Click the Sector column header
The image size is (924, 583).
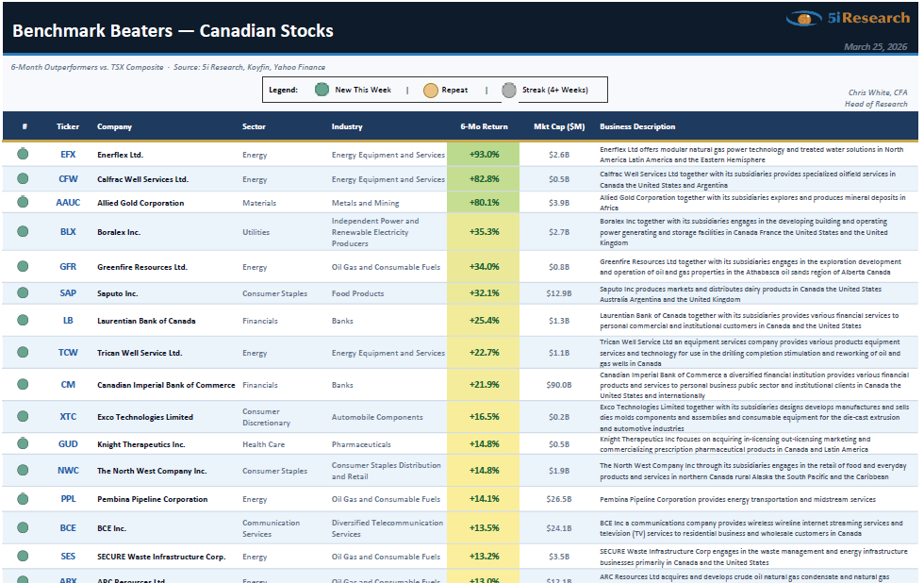pos(254,126)
